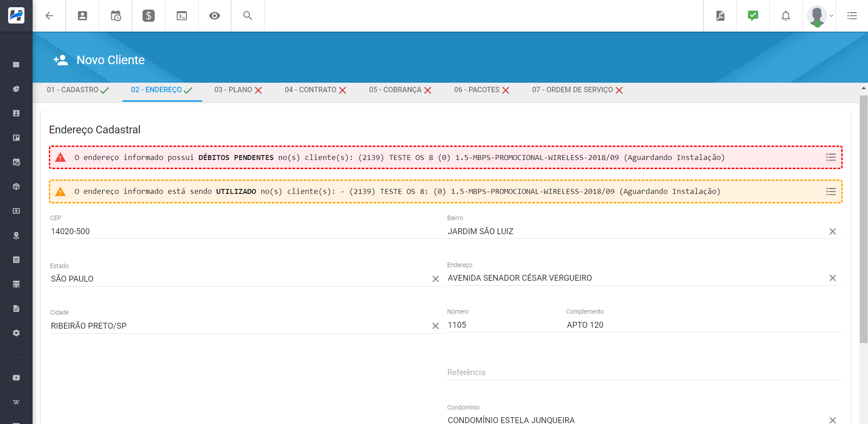This screenshot has width=868, height=424.
Task: Clear the Cidade field
Action: coord(436,326)
